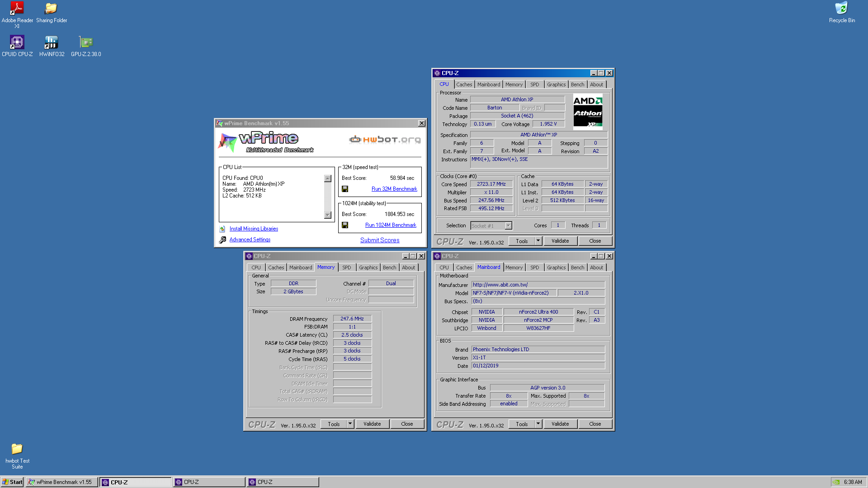This screenshot has height=488, width=868.
Task: Click the BIOS date 01/12/2019 field
Action: (x=538, y=366)
